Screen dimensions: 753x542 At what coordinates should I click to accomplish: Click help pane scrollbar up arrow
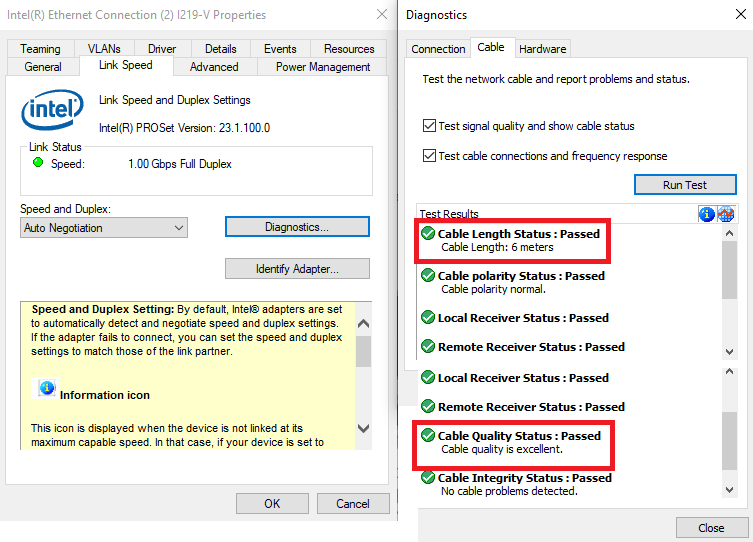coord(364,324)
